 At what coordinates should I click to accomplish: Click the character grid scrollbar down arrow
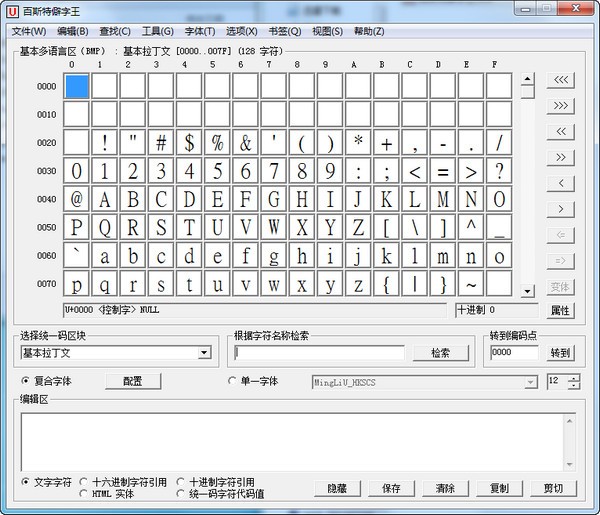pyautogui.click(x=527, y=291)
